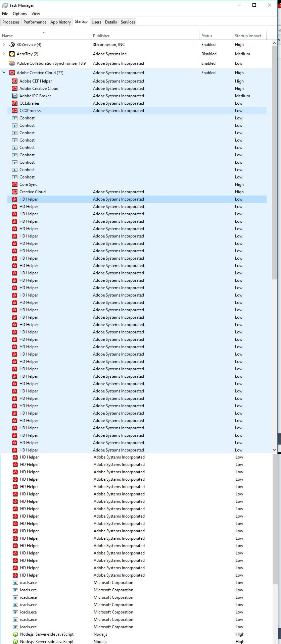Switch to the App history tab
The image size is (281, 644).
click(60, 22)
